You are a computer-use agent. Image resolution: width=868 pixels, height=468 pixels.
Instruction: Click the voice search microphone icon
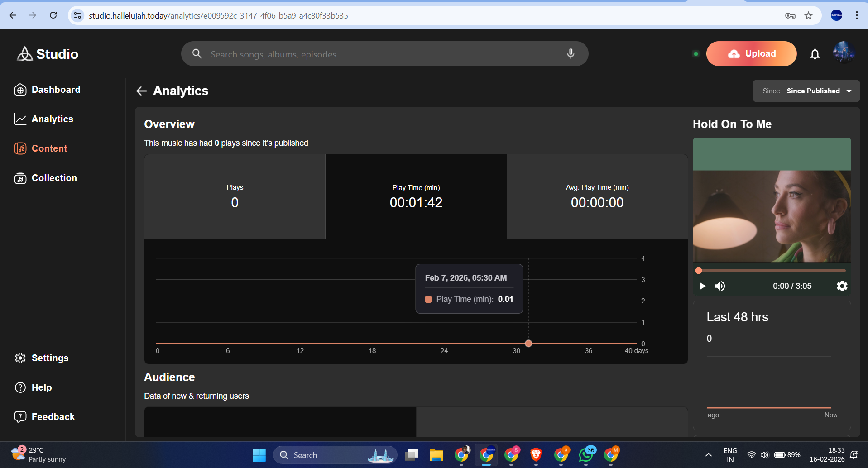(x=571, y=54)
